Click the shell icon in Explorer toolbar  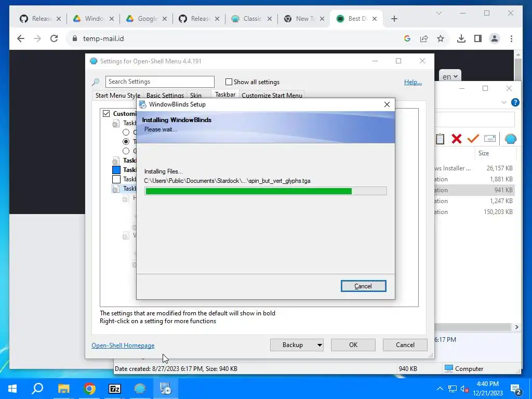pos(510,138)
